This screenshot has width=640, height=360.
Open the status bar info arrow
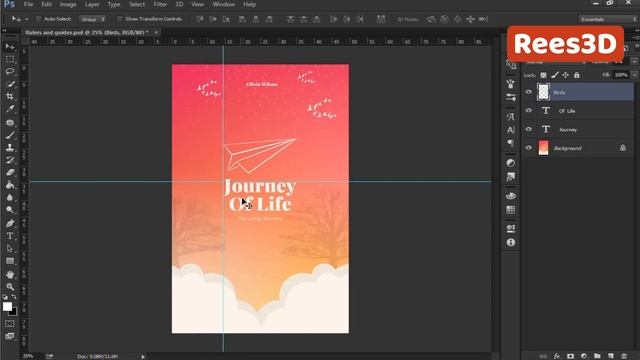click(x=143, y=357)
